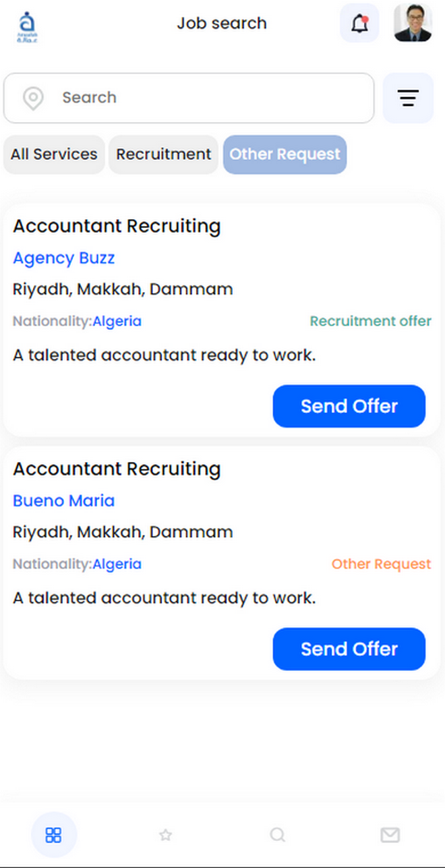Open the notifications bell
The image size is (445, 868).
coord(359,23)
